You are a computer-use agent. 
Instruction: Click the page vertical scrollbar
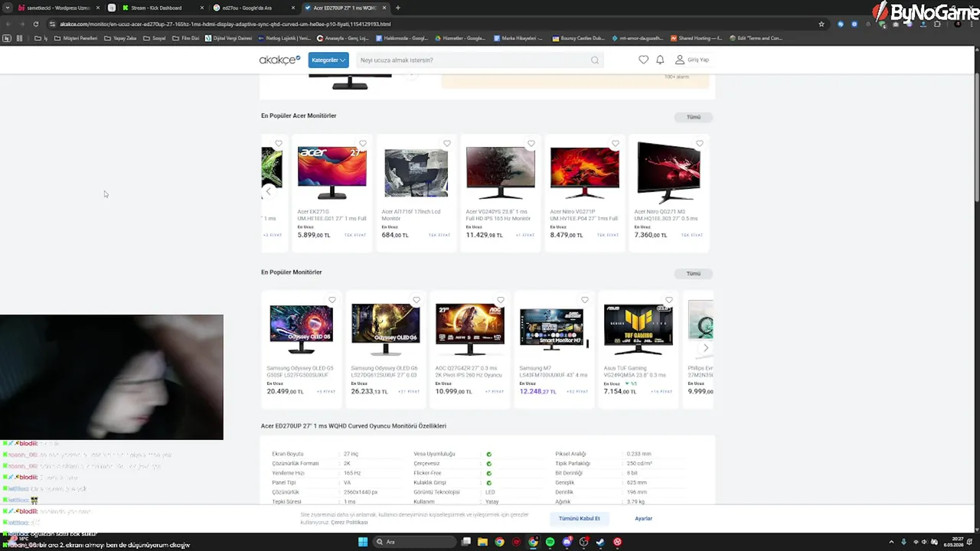[976, 138]
